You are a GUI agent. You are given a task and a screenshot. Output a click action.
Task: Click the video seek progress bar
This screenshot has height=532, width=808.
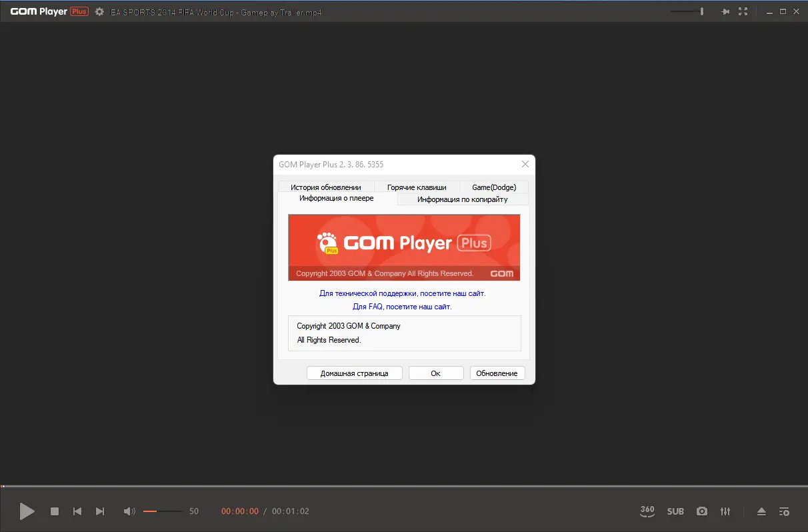pyautogui.click(x=404, y=486)
